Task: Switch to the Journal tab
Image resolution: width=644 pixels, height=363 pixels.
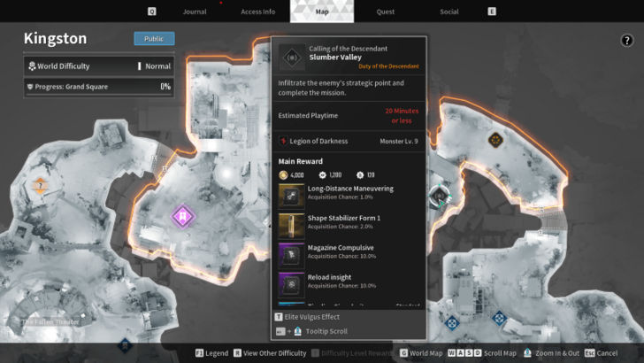Action: point(194,12)
